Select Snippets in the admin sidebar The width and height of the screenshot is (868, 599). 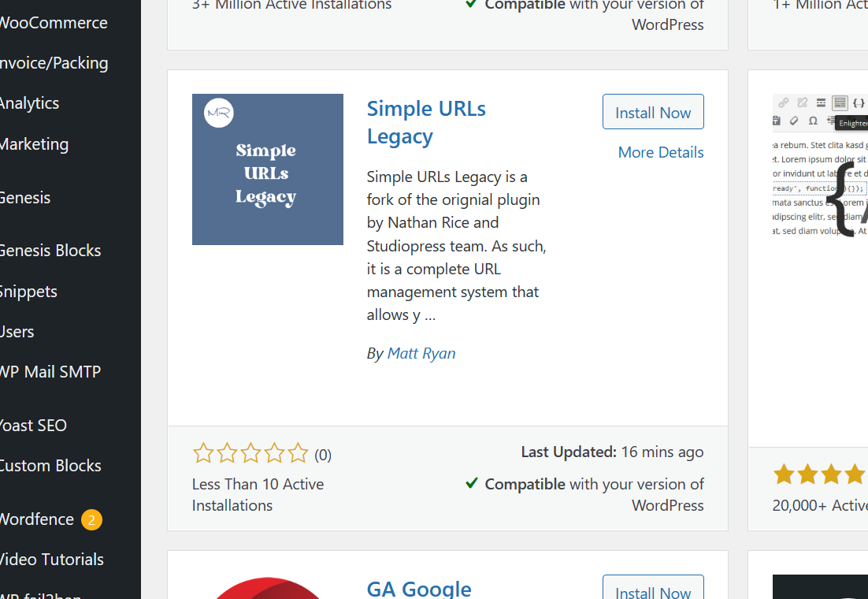coord(28,291)
